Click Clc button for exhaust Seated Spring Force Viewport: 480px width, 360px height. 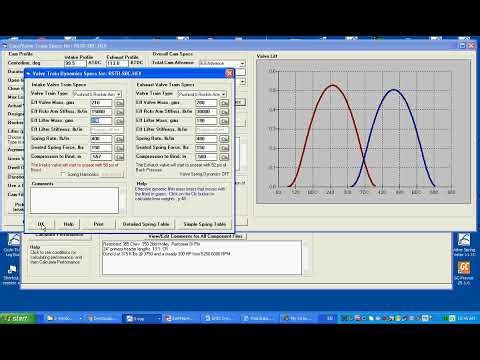[x=224, y=148]
